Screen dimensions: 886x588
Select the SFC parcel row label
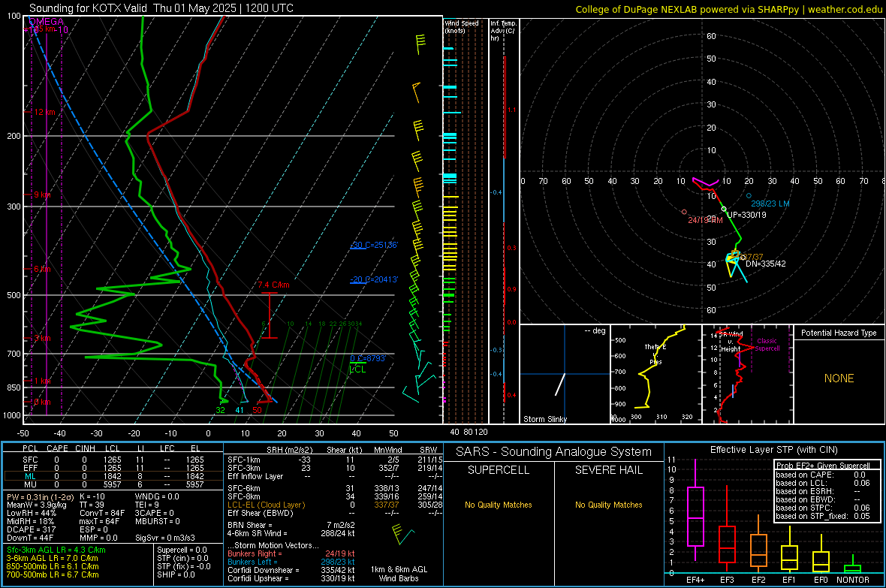point(30,460)
